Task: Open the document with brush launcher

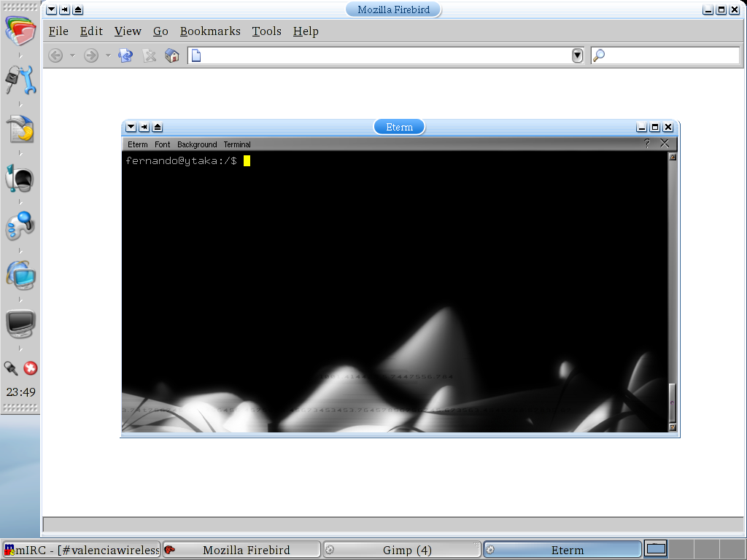Action: pos(20,128)
